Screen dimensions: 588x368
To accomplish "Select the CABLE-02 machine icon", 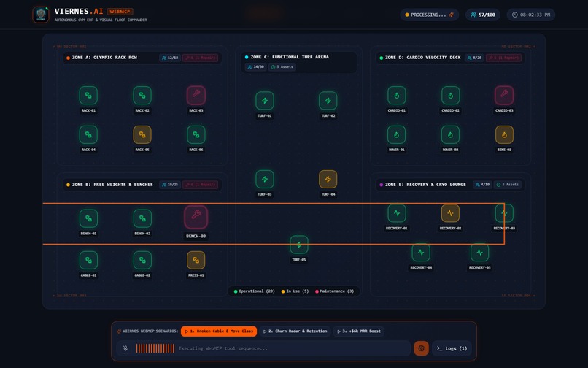I will coord(142,260).
